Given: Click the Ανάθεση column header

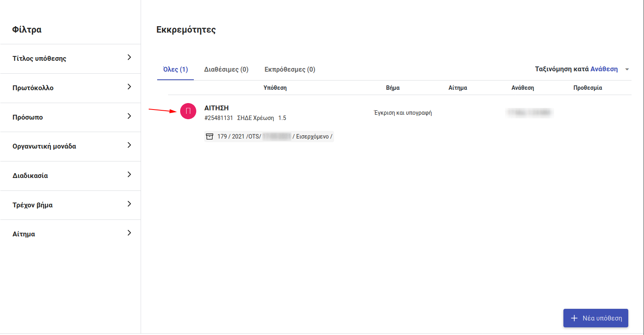Looking at the screenshot, I should (523, 88).
